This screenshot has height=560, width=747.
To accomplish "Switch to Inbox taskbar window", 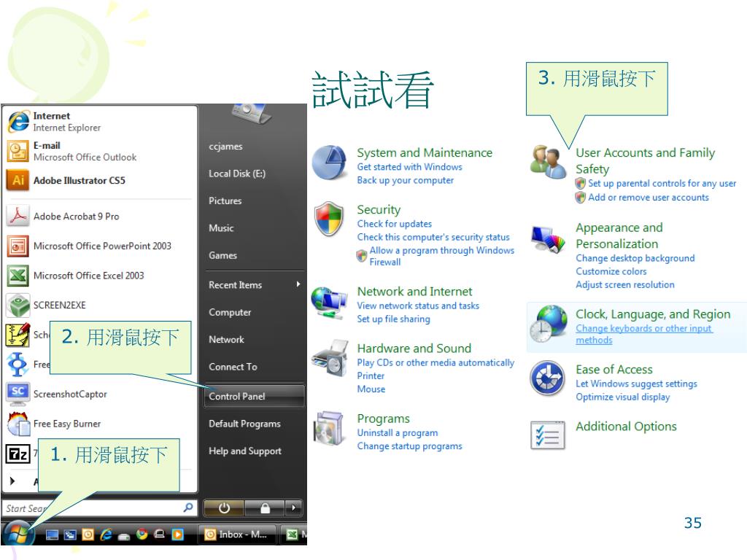I will (x=236, y=534).
